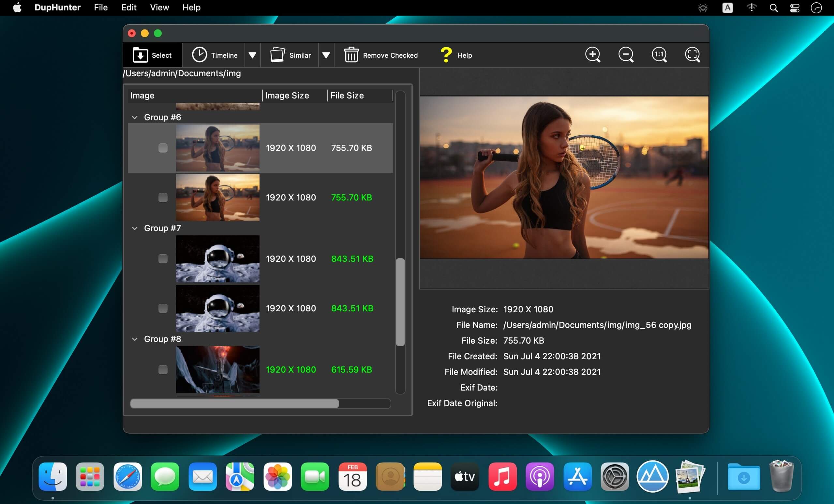Tick the checkbox for the Group #8 image

point(163,370)
